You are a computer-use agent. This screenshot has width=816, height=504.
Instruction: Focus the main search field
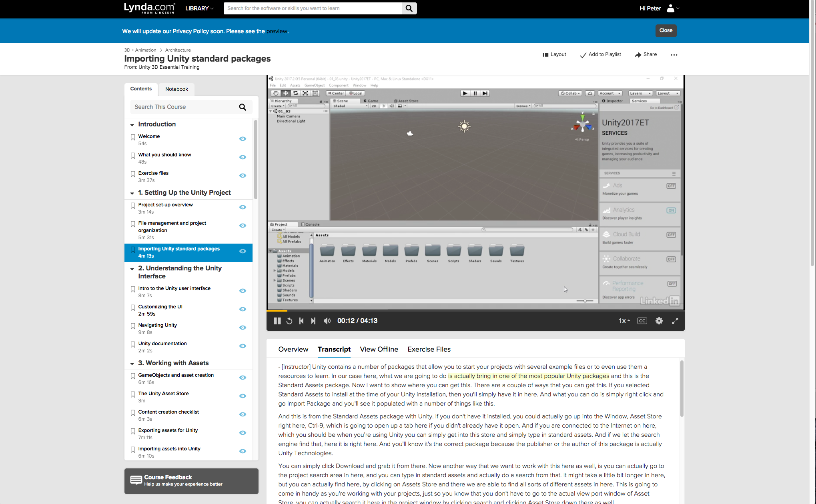[313, 8]
